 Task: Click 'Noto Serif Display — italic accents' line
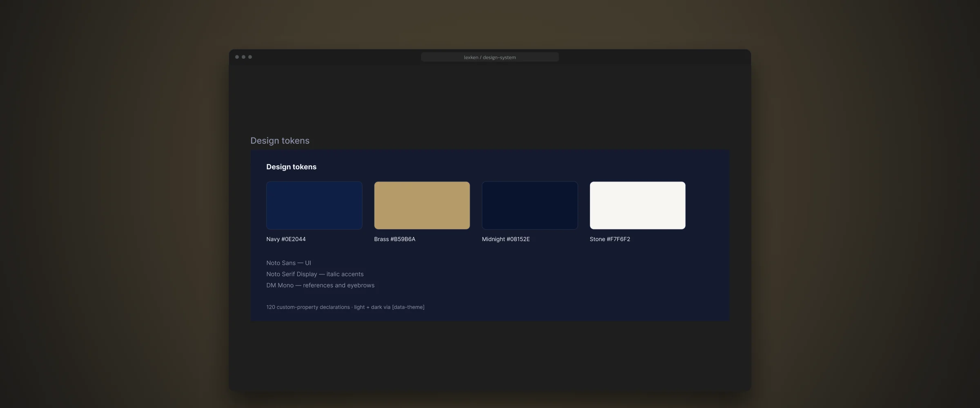point(315,274)
